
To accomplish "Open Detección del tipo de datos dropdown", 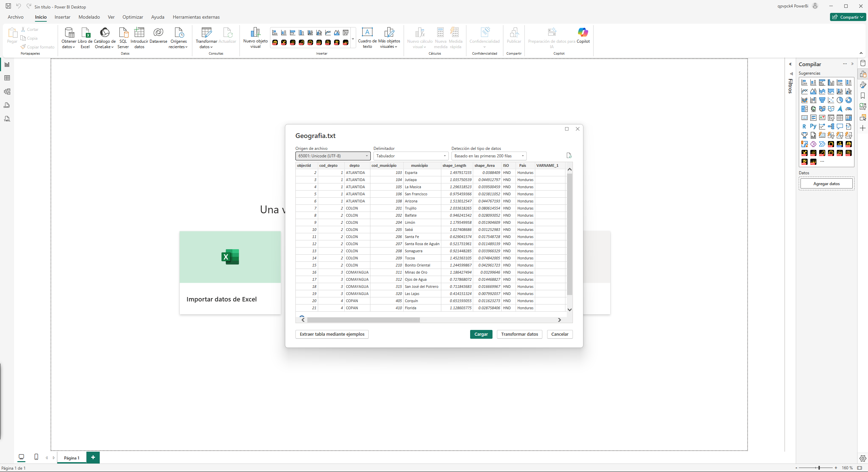I will 489,156.
